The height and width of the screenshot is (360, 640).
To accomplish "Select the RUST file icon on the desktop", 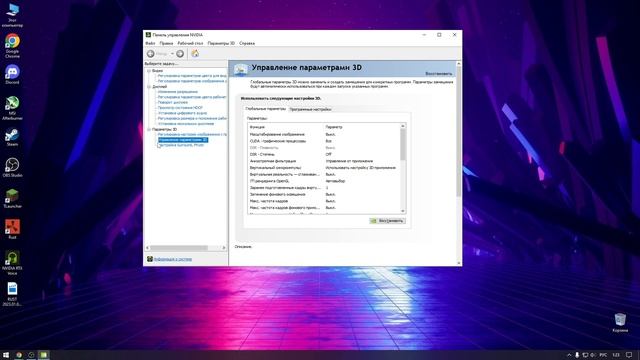I will [x=12, y=294].
